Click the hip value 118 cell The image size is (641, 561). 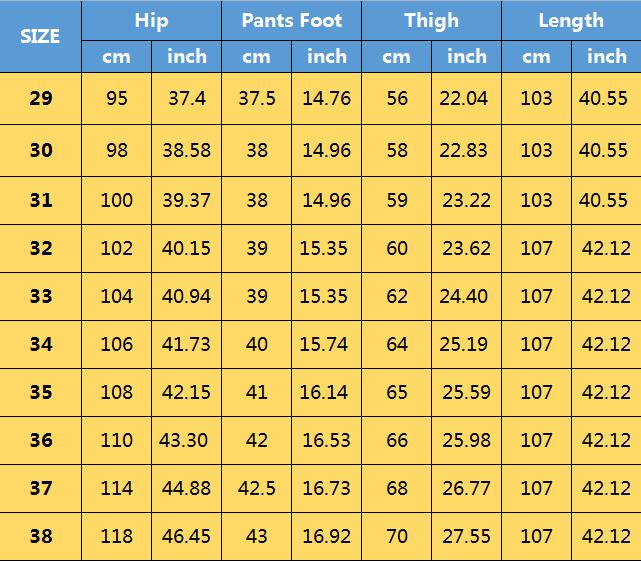117,536
